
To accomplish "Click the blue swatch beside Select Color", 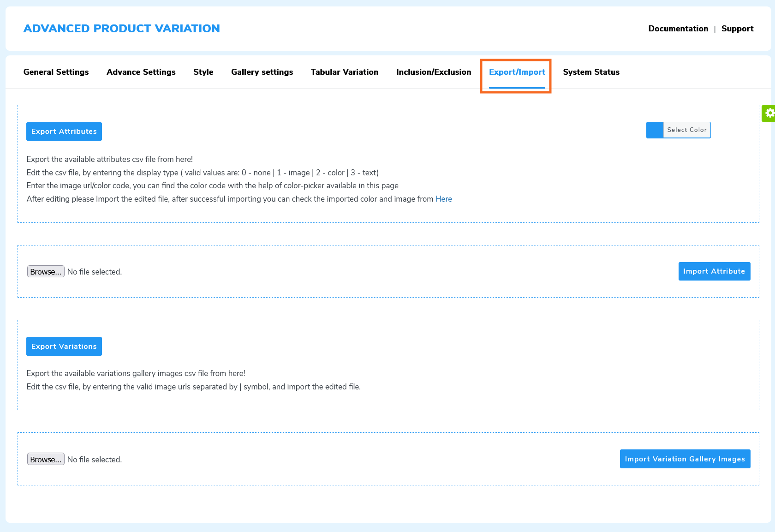I will [655, 130].
